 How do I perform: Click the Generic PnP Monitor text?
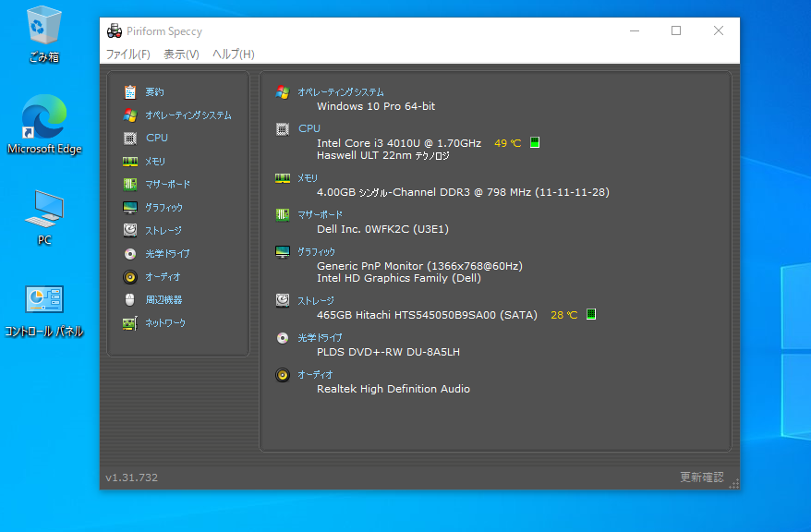(x=419, y=266)
